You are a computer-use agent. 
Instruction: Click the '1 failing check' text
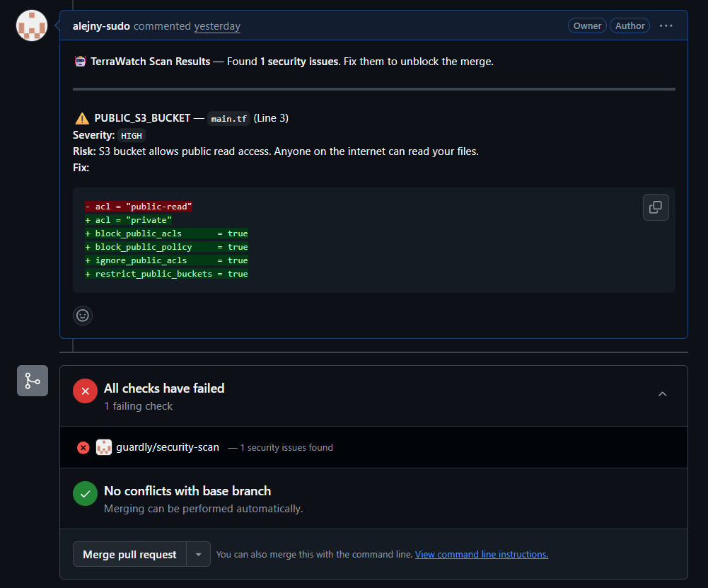click(x=138, y=406)
